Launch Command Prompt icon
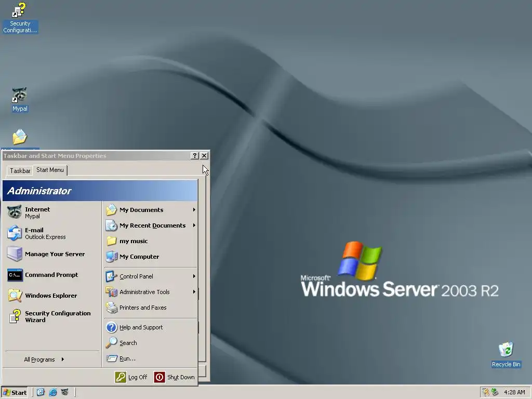The image size is (532, 399). click(15, 275)
